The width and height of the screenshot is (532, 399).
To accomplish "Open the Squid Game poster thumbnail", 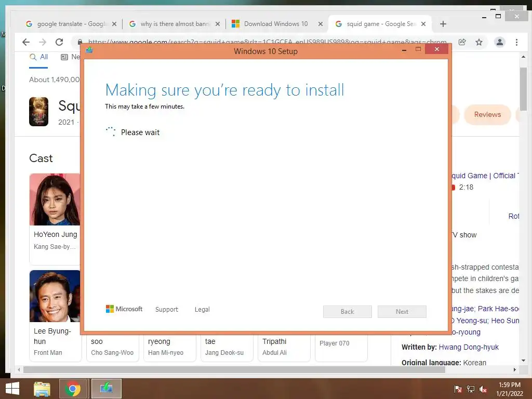I will click(38, 112).
